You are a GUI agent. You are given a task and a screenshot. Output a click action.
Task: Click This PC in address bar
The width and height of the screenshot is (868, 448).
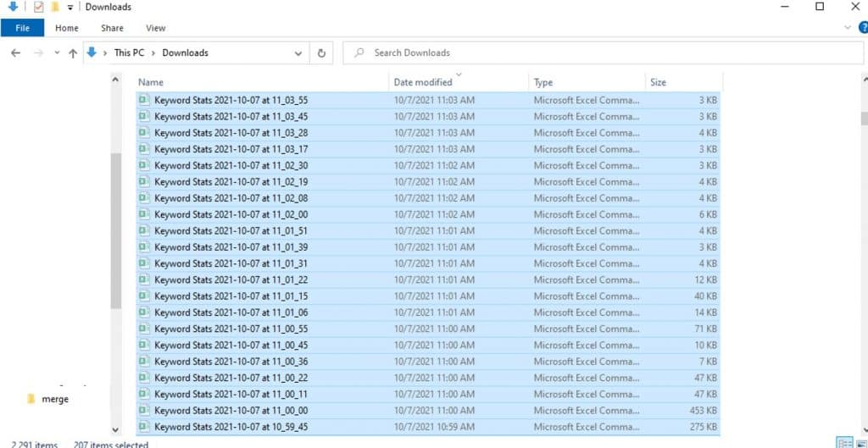pos(130,53)
